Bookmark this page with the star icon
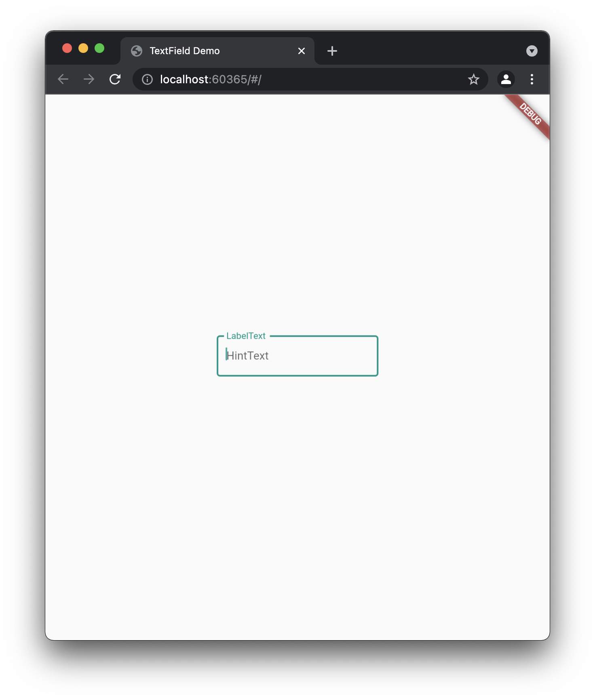Image resolution: width=595 pixels, height=700 pixels. tap(473, 79)
